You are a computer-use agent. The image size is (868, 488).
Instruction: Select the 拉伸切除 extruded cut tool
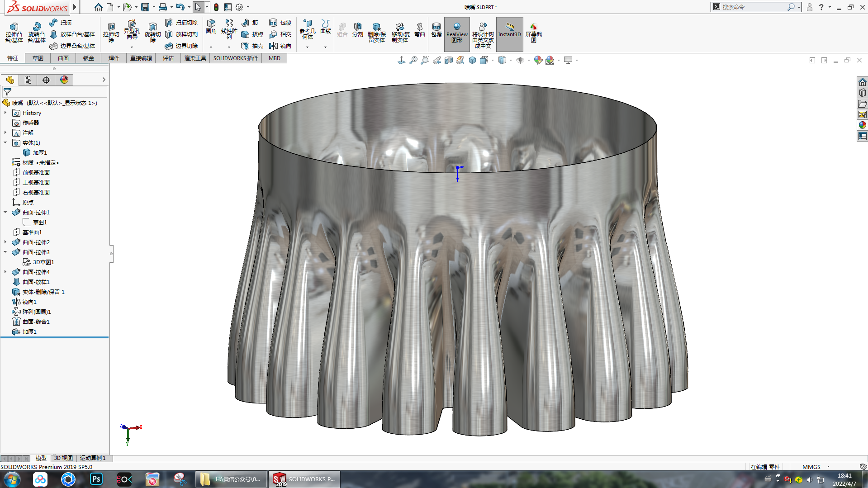(x=111, y=33)
